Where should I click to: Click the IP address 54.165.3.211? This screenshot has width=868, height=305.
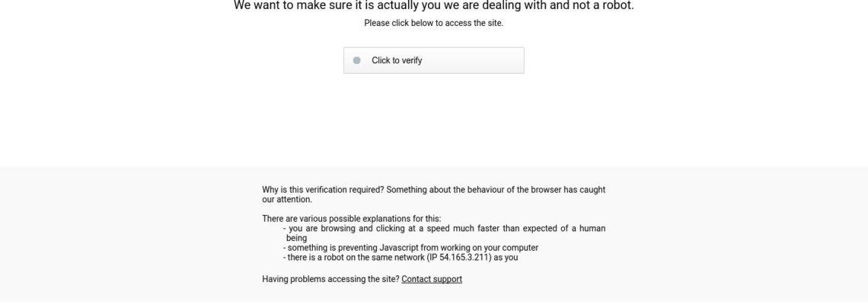click(464, 257)
